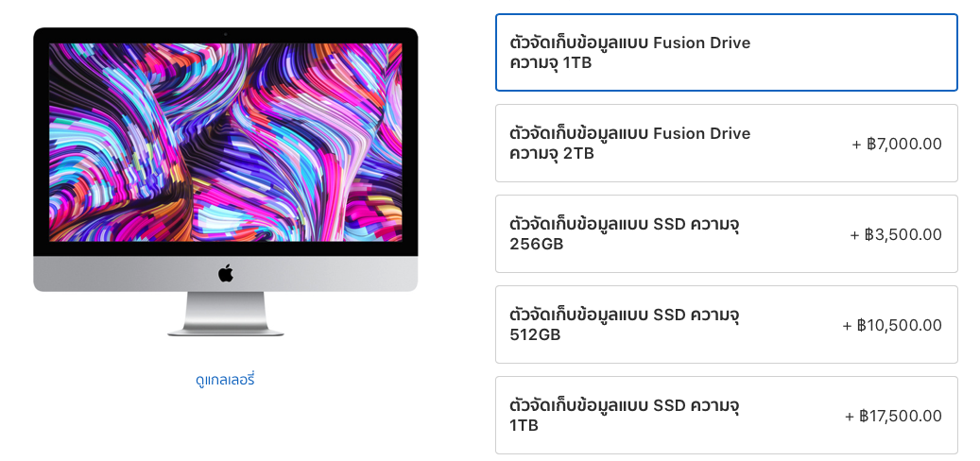Choose the Fusion Drive 2TB storage option
This screenshot has height=461, width=980.
click(x=726, y=143)
